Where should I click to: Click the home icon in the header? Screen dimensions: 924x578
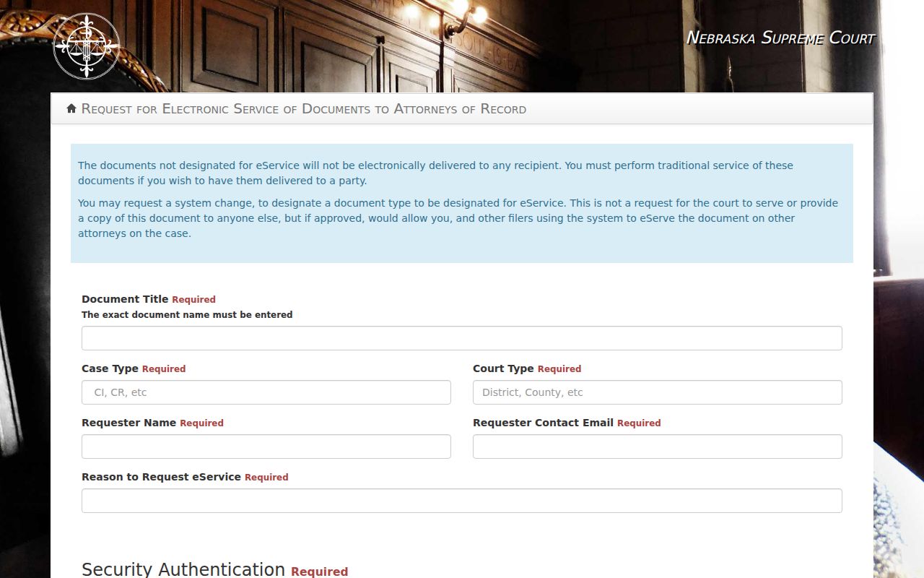[x=71, y=108]
